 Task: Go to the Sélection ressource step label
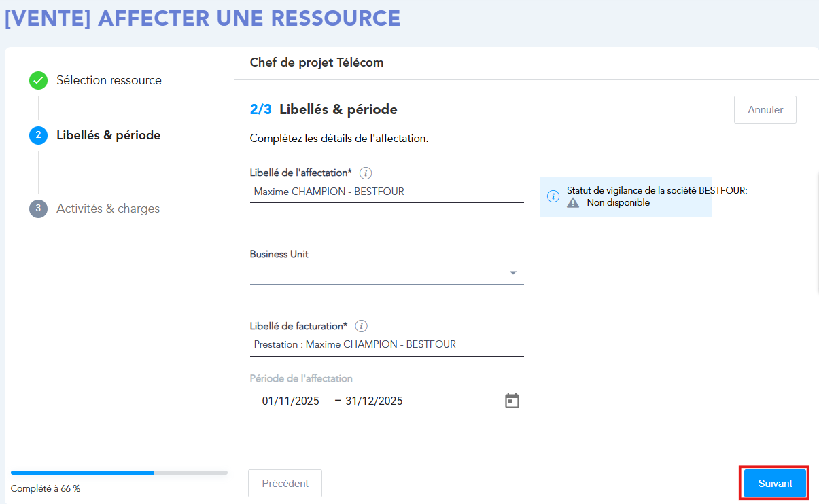[109, 80]
